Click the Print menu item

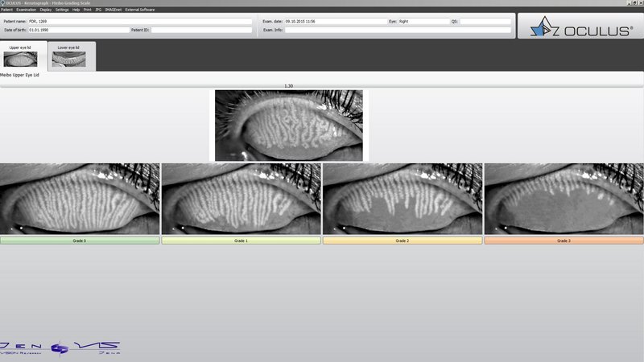[x=88, y=9]
